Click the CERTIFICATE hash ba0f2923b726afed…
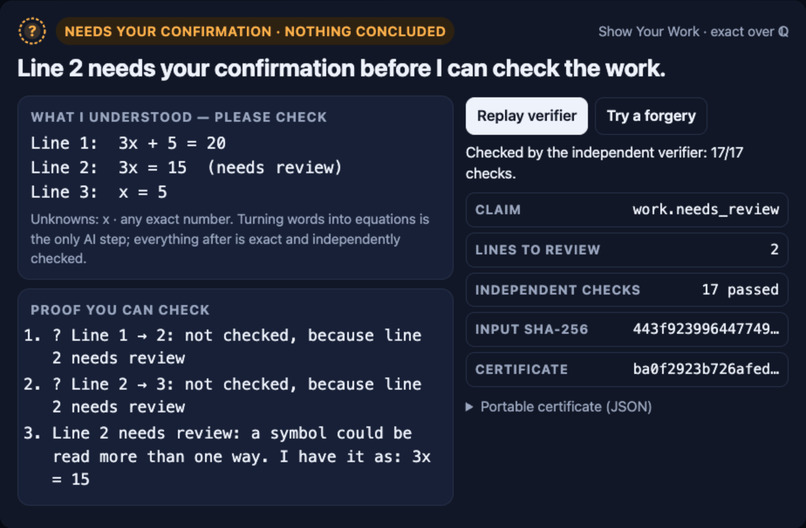The width and height of the screenshot is (806, 528). coord(706,369)
